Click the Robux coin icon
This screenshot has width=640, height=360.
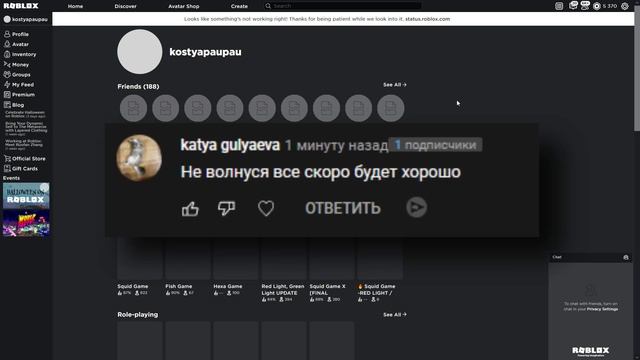pyautogui.click(x=596, y=6)
